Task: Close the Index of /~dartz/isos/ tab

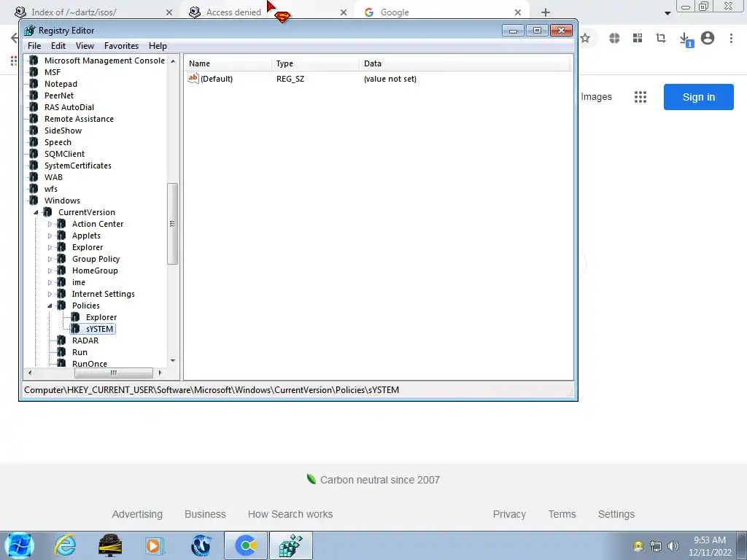Action: tap(169, 12)
